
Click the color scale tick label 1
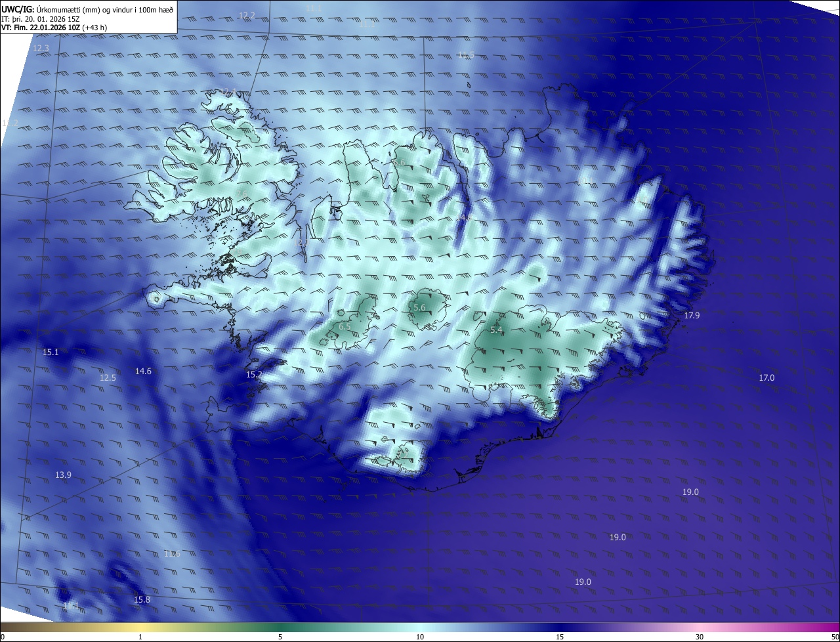(x=140, y=637)
